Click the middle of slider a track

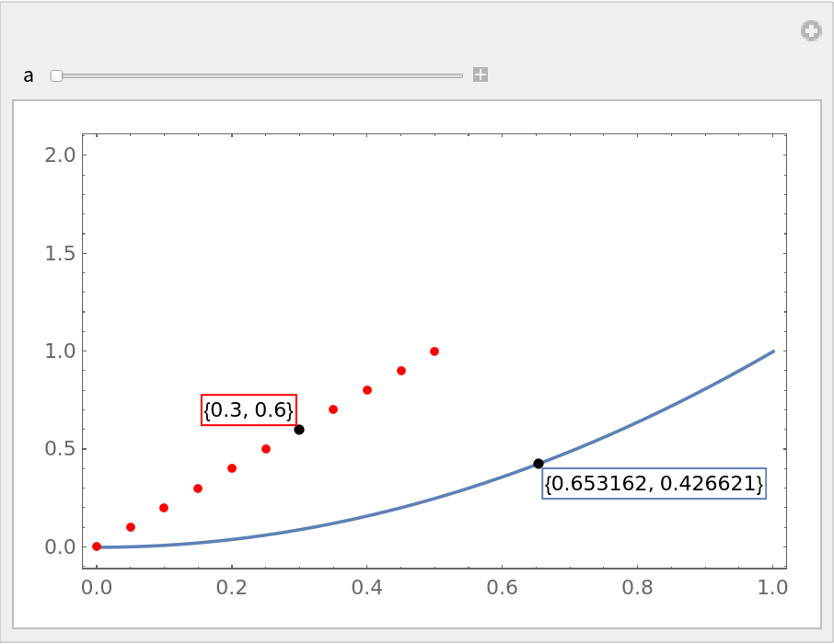point(258,75)
